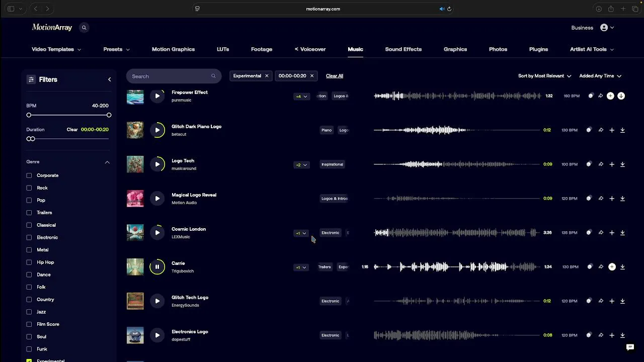Go to the Motion Graphics tab
Screen dimensions: 644x362
click(173, 49)
